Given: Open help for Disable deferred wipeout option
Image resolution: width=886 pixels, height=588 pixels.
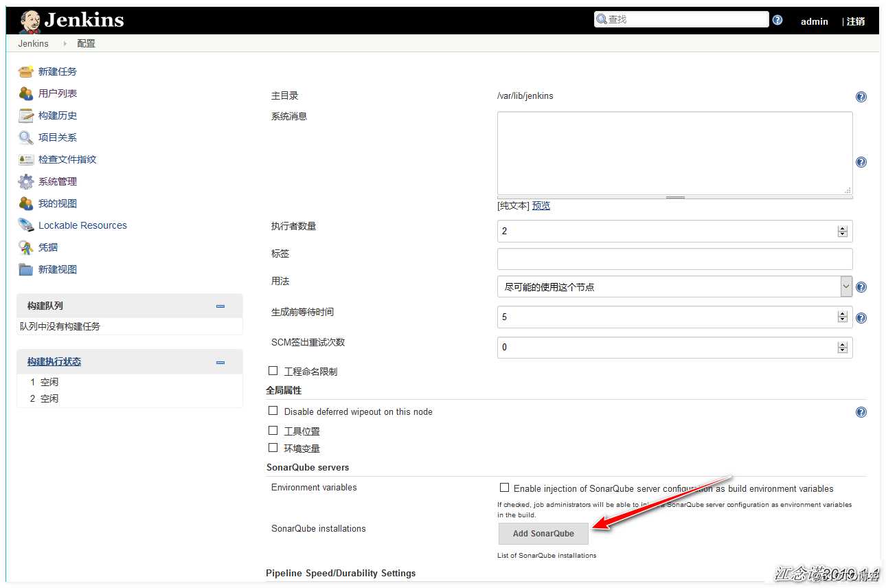Looking at the screenshot, I should tap(861, 412).
